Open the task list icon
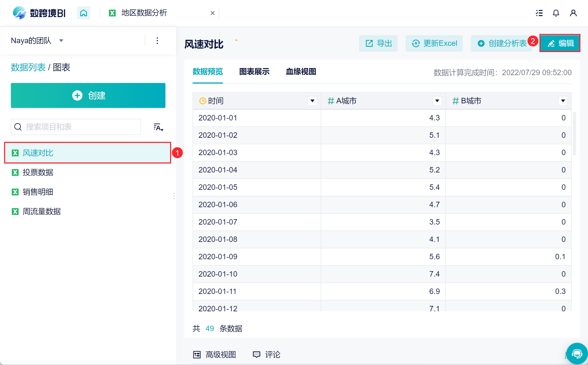 point(539,13)
